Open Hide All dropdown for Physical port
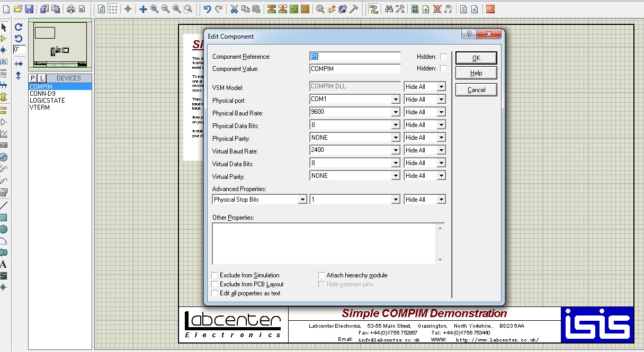The width and height of the screenshot is (644, 352). coord(441,100)
